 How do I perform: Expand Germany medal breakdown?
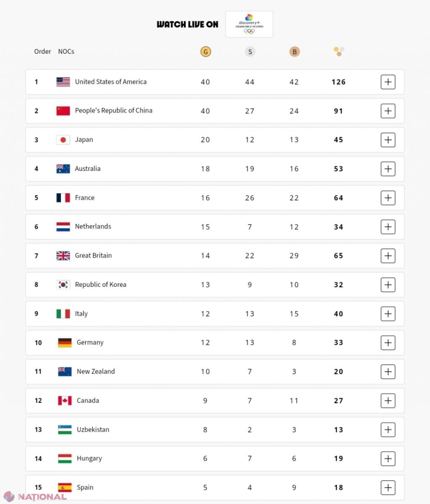pos(388,343)
